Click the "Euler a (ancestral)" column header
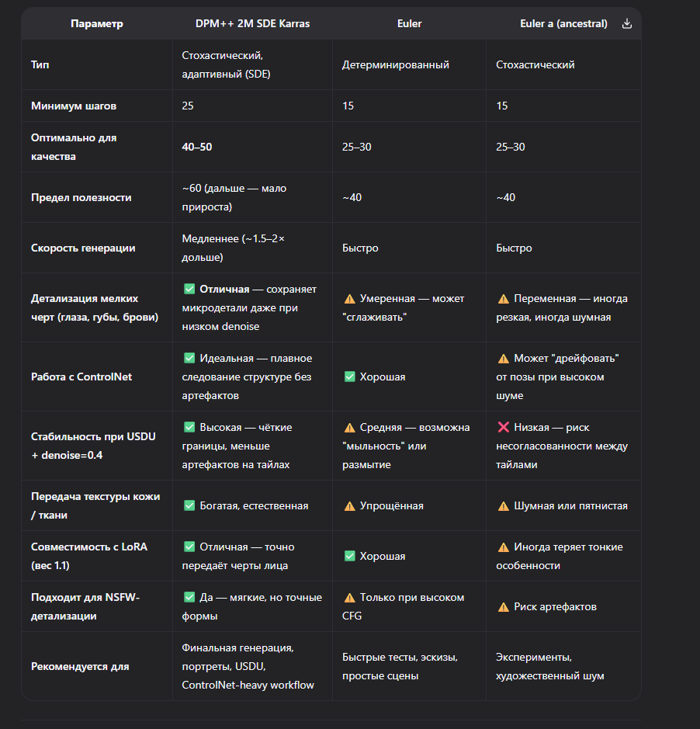The image size is (700, 729). (563, 23)
